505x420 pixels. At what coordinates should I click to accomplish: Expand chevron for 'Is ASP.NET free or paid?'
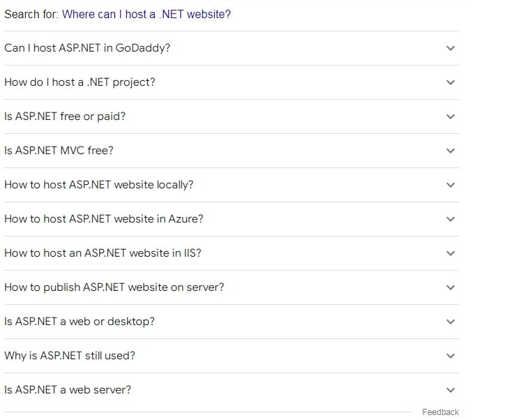click(x=450, y=117)
